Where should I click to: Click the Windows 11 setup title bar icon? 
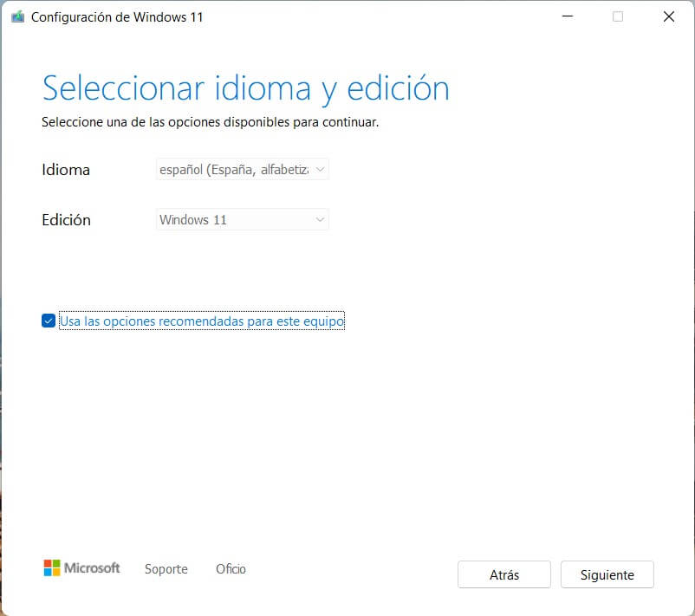point(17,16)
